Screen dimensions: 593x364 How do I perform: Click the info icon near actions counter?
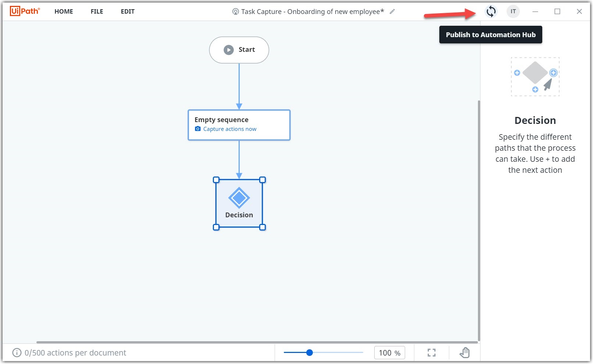coord(17,353)
